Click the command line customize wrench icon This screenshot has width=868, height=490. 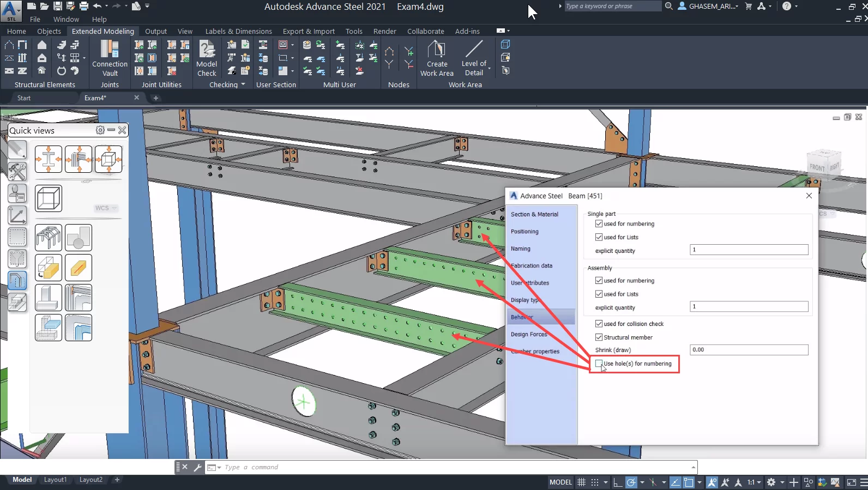point(197,467)
